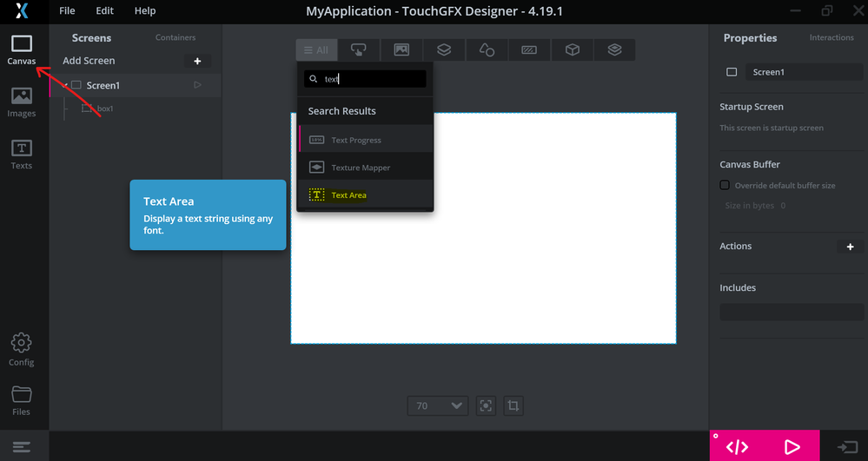Open the Texts section
Screen dimensions: 868x461
(22, 155)
